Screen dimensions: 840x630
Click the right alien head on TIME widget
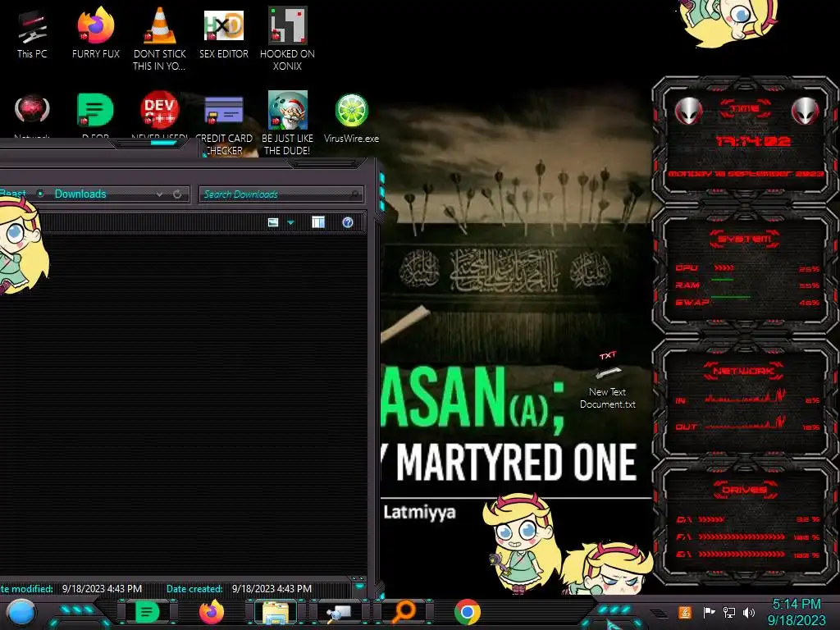click(806, 112)
